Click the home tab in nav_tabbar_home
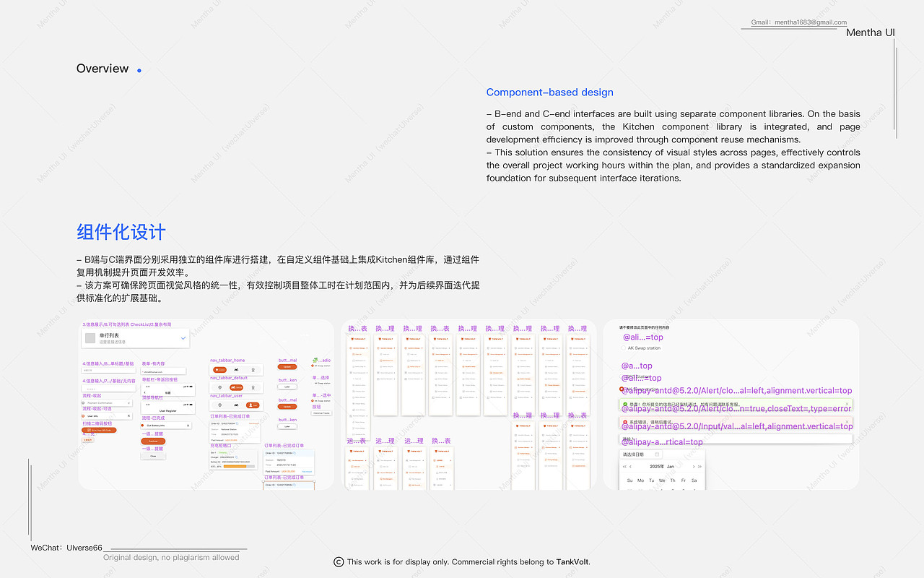Image resolution: width=924 pixels, height=578 pixels. 219,370
